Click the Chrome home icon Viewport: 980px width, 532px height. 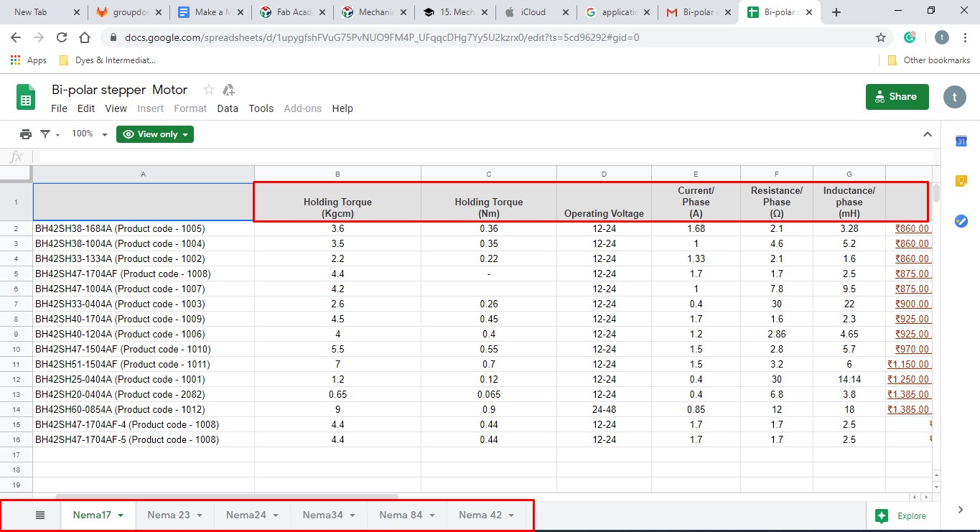pyautogui.click(x=85, y=37)
